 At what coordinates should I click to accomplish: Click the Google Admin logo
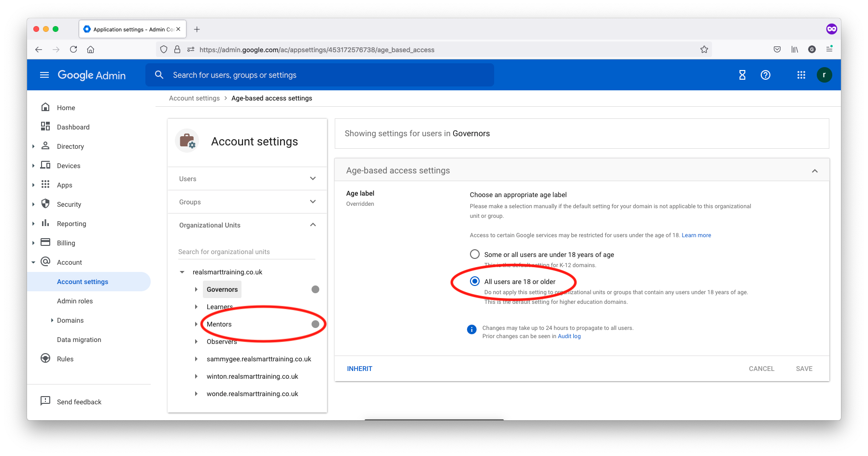[x=92, y=75]
